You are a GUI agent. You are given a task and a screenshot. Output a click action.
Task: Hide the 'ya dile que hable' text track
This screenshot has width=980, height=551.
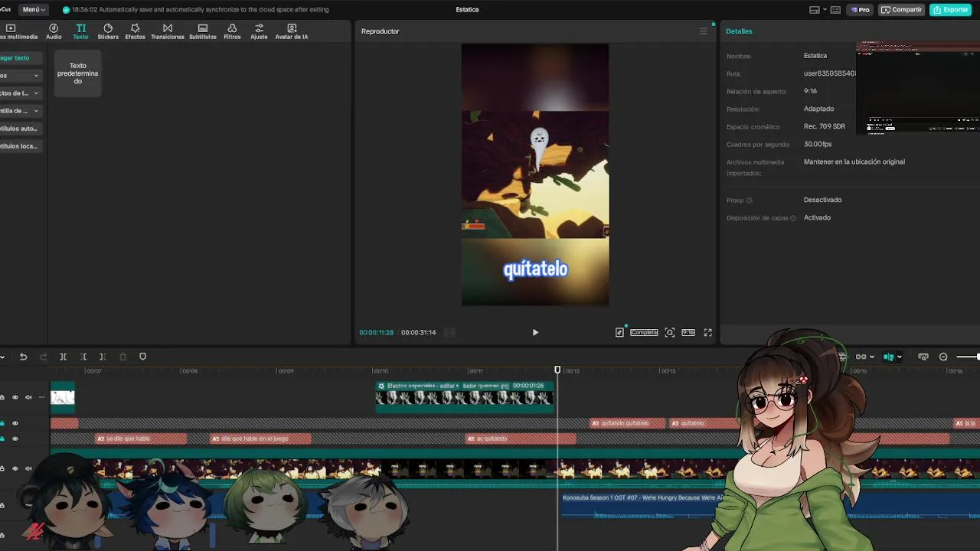pos(15,439)
